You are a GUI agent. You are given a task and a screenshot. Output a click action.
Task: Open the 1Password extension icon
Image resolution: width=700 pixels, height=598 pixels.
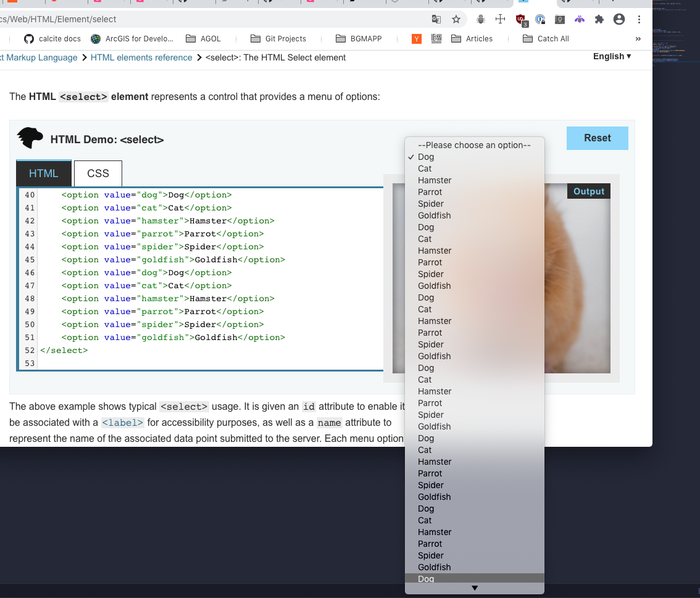click(x=540, y=19)
